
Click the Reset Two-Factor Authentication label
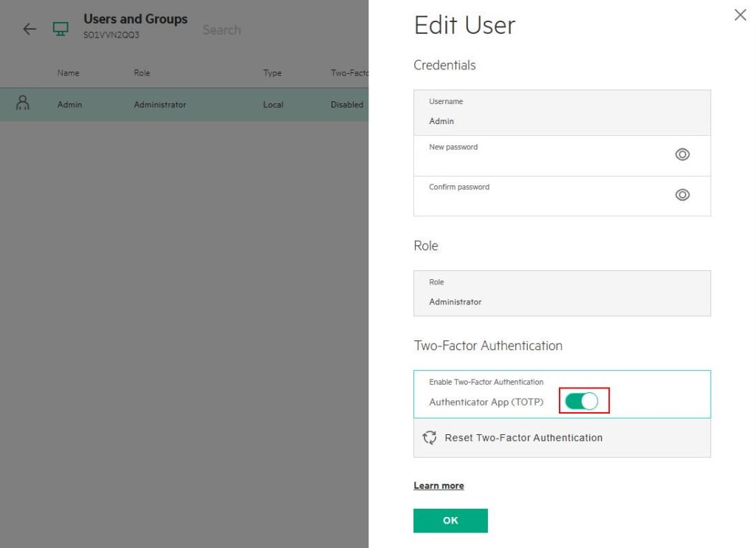pyautogui.click(x=523, y=438)
